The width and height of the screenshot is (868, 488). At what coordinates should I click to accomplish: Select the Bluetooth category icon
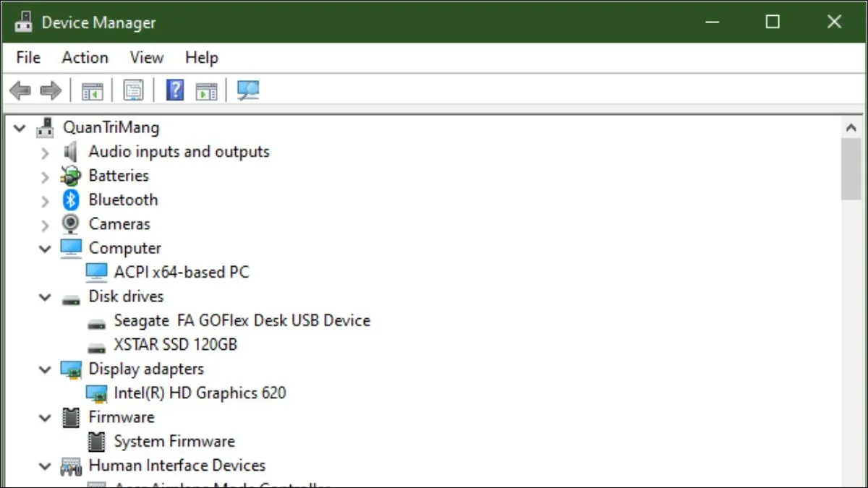click(x=71, y=200)
